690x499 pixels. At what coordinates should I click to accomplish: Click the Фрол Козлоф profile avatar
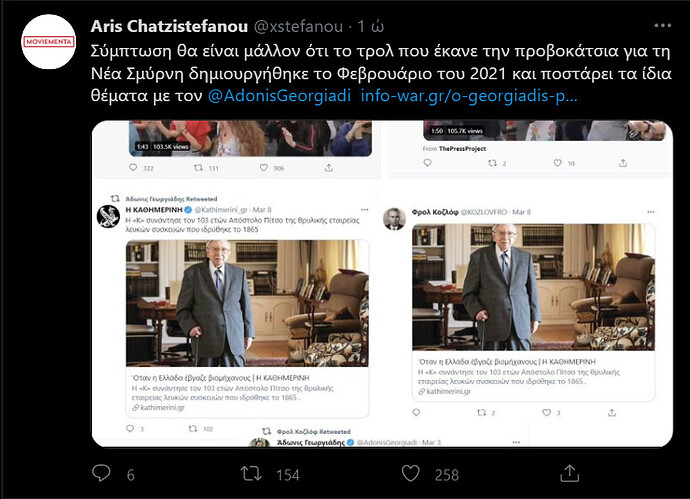(394, 219)
